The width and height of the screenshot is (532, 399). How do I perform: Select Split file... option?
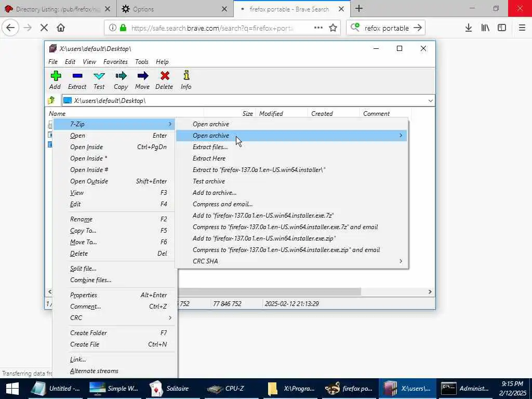coord(114,269)
